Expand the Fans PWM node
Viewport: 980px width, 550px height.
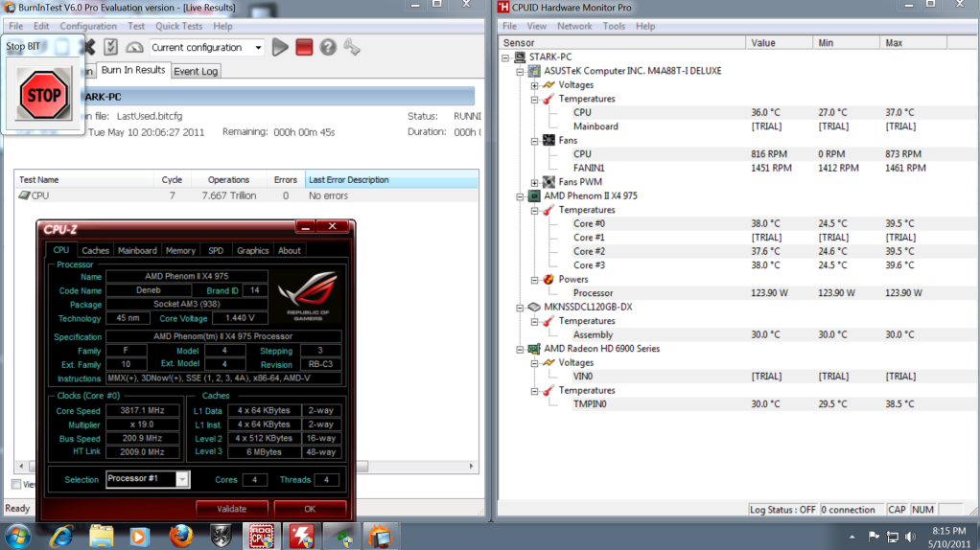[535, 182]
